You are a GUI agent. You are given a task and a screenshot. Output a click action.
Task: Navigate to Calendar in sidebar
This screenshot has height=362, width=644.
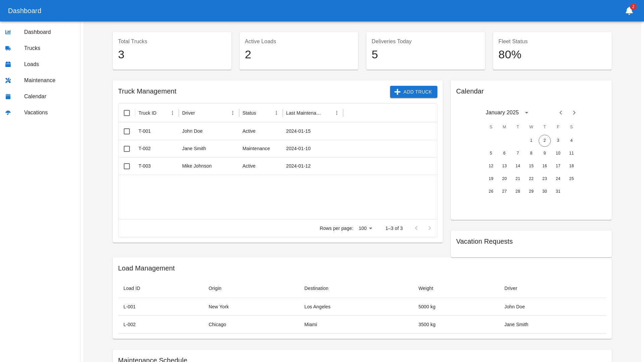pos(35,97)
